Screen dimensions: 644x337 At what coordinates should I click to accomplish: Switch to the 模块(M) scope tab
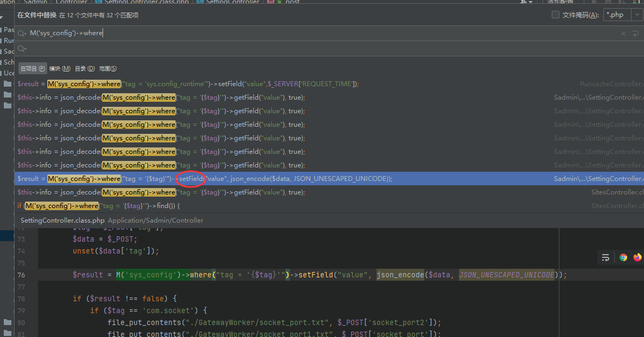point(60,68)
